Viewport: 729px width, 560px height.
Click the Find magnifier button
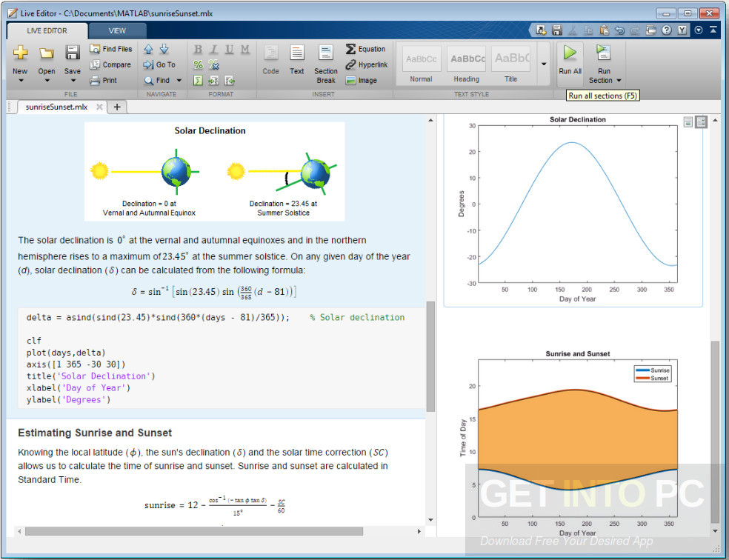pyautogui.click(x=157, y=81)
